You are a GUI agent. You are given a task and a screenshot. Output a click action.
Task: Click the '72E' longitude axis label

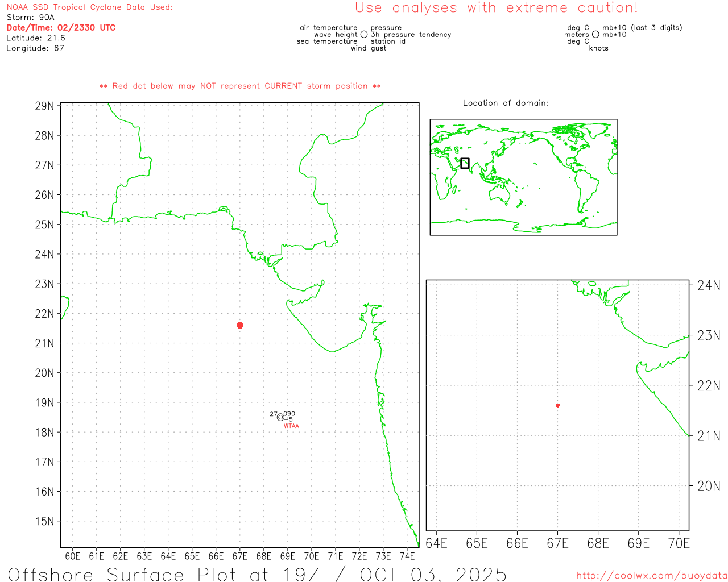click(x=359, y=556)
